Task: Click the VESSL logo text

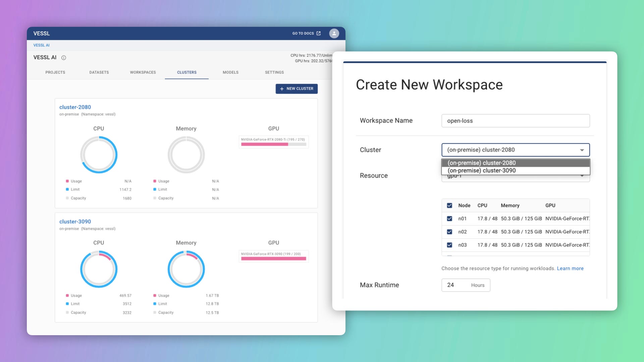Action: [42, 33]
